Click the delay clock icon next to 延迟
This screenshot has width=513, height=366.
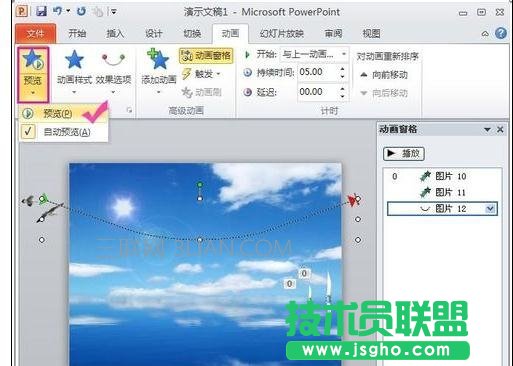[248, 92]
